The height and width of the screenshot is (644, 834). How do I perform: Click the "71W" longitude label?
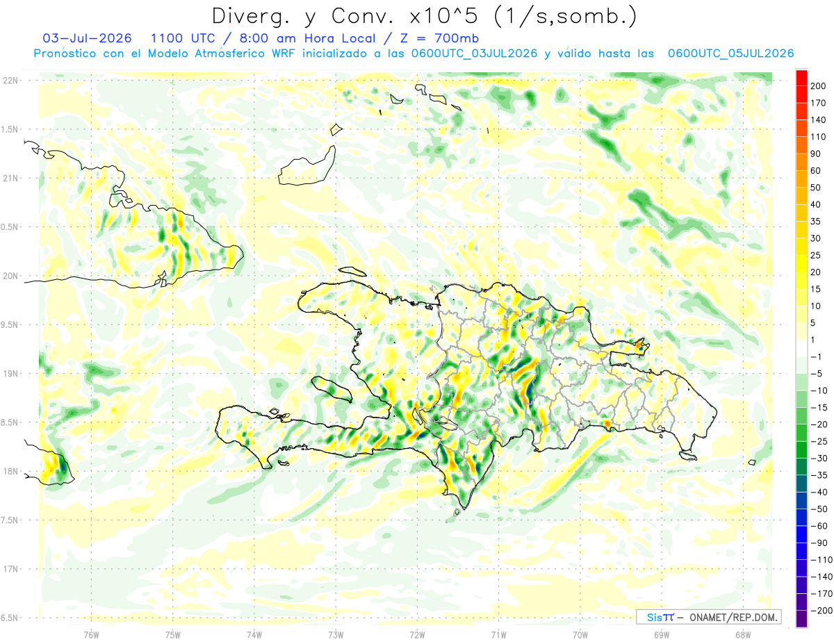coord(498,634)
